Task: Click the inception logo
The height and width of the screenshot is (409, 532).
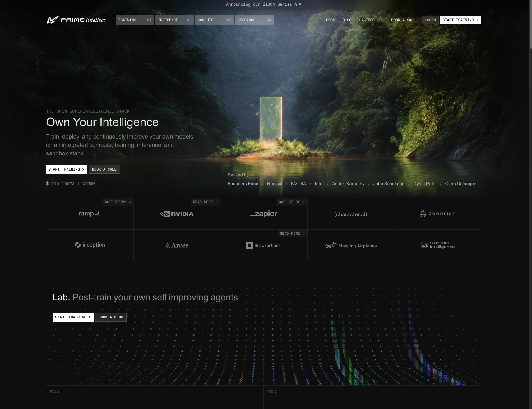Action: 90,245
